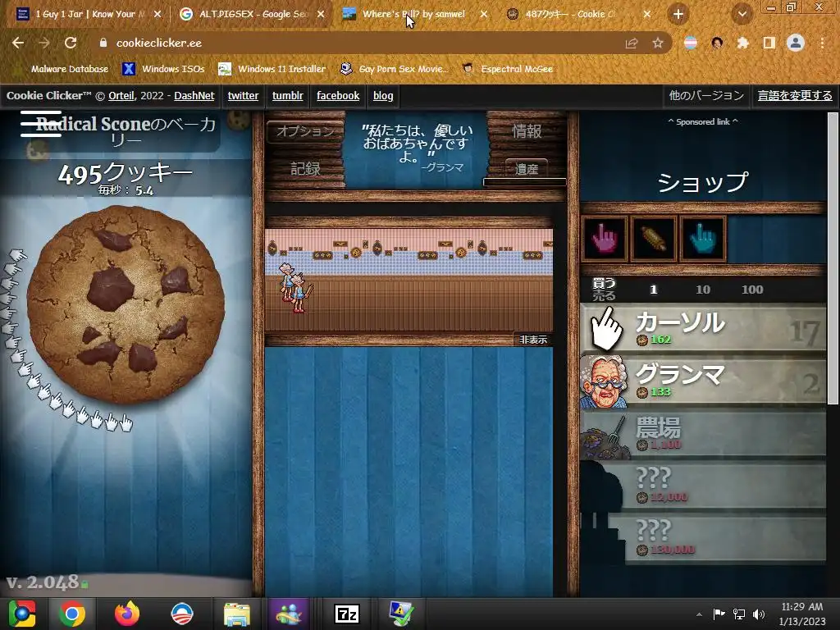The height and width of the screenshot is (630, 840).
Task: Click the giant chocolate chip cookie
Action: pyautogui.click(x=126, y=304)
